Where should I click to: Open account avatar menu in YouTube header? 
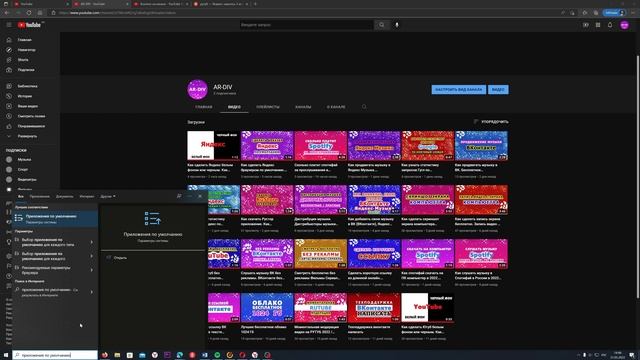(x=624, y=25)
